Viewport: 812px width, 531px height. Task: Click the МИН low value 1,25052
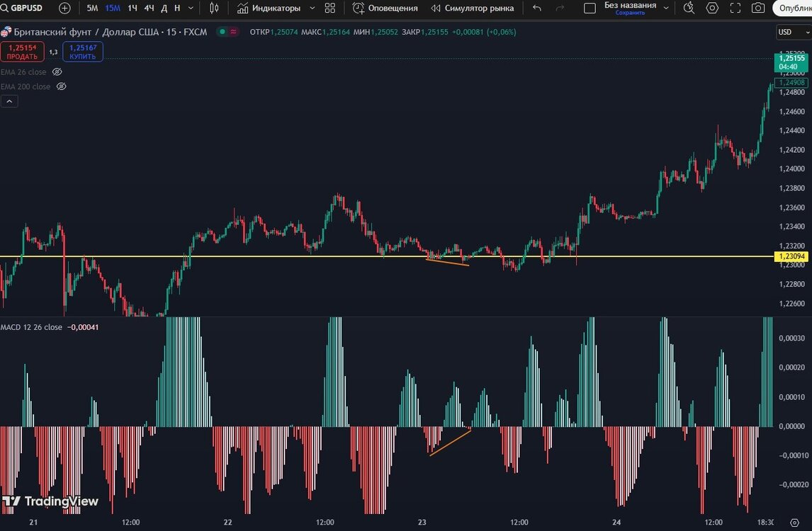coord(384,32)
